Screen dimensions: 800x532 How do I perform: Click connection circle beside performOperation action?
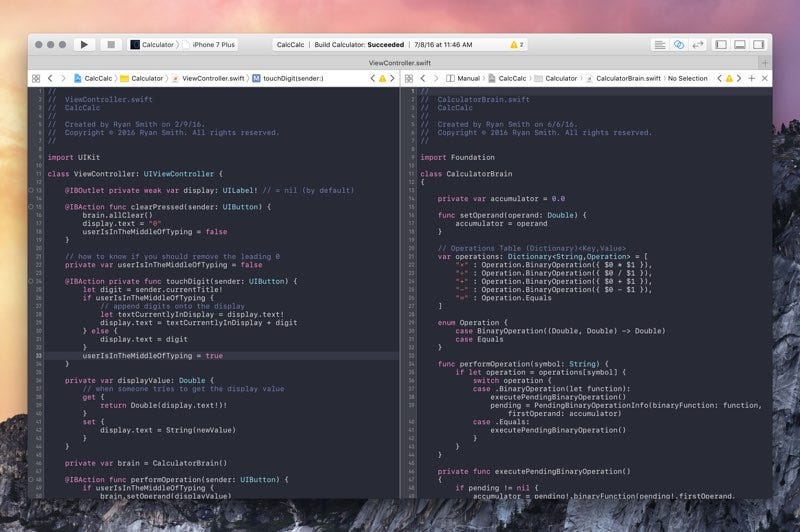(31, 479)
